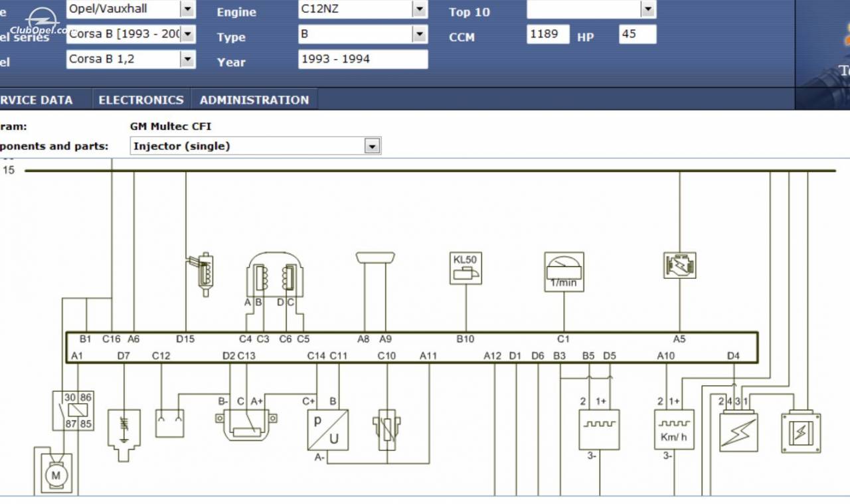
Task: Open the SERVICE DATA tab
Action: coord(37,100)
